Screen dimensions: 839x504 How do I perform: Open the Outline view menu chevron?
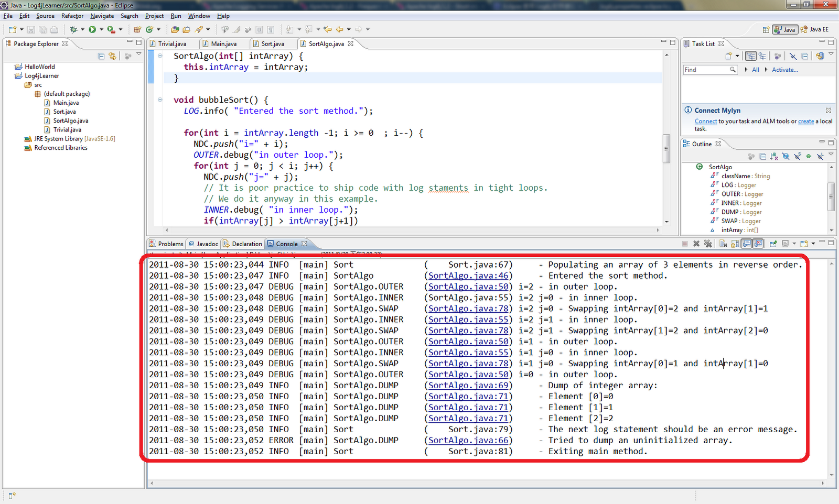(831, 154)
